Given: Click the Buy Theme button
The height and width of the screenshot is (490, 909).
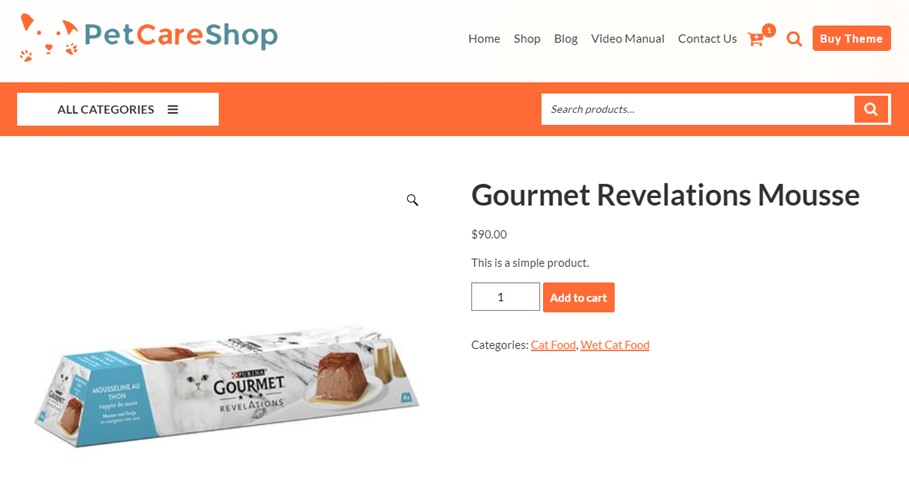Looking at the screenshot, I should (x=851, y=38).
